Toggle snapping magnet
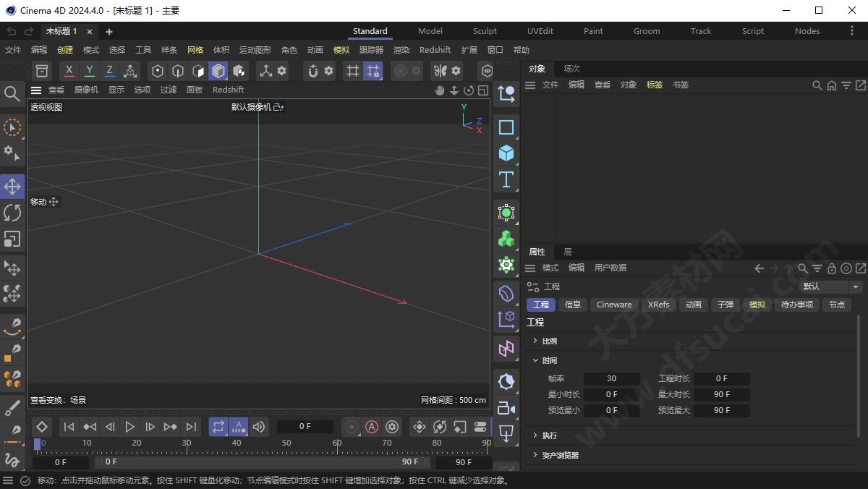868x489 pixels. (x=312, y=71)
